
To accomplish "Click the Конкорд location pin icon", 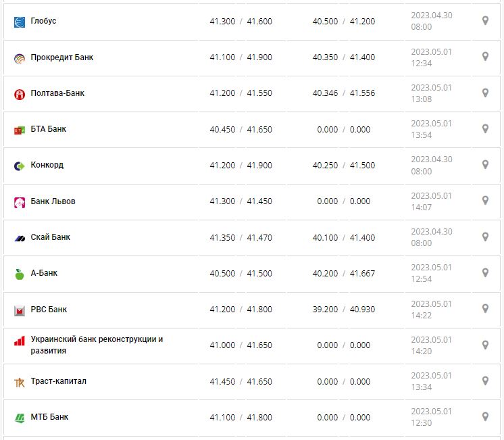I will tap(485, 164).
